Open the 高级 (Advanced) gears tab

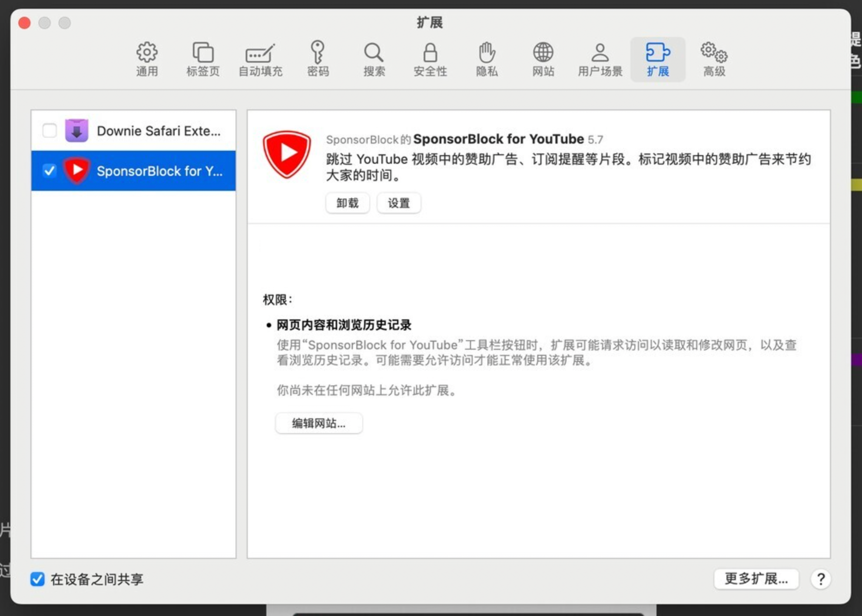pyautogui.click(x=714, y=60)
